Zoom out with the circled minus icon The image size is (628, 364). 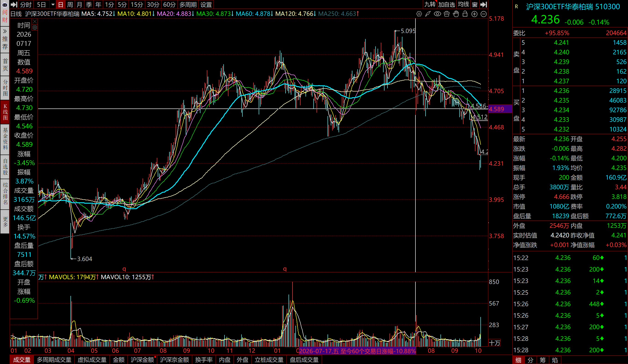[x=483, y=14]
